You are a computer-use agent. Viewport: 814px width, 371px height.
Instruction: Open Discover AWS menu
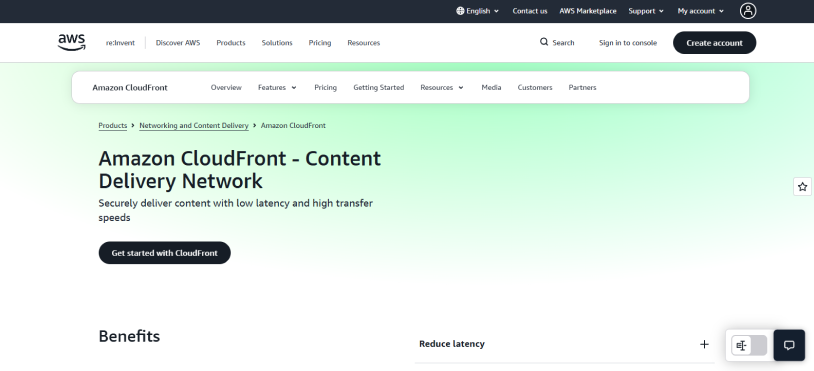tap(178, 43)
